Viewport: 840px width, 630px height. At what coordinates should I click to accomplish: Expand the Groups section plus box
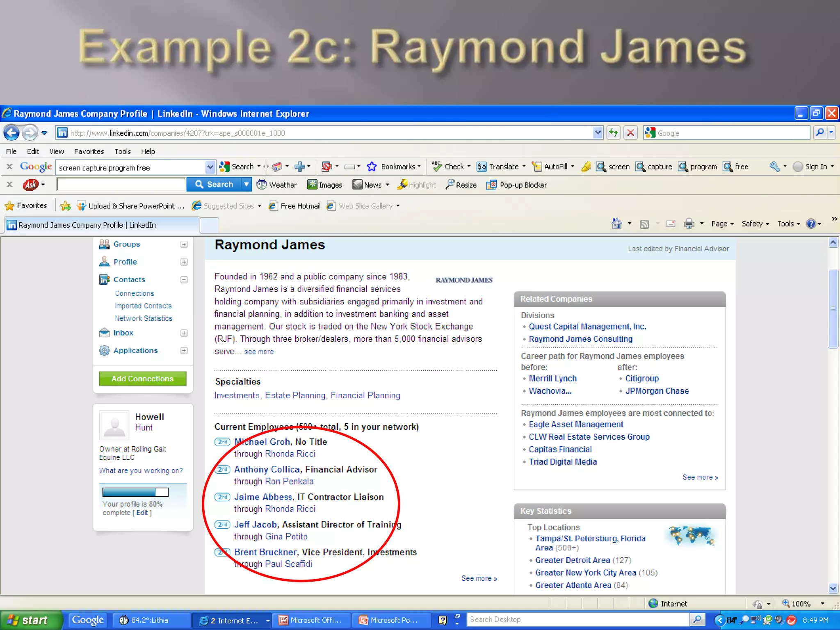point(184,244)
